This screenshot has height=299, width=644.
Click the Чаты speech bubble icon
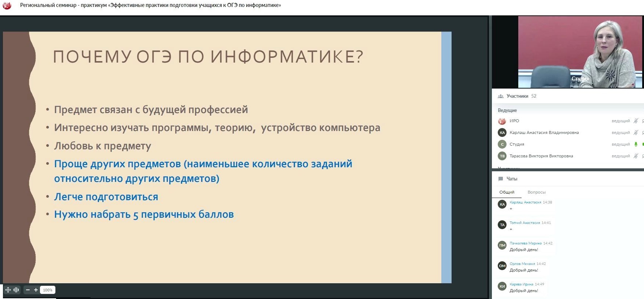pos(501,179)
